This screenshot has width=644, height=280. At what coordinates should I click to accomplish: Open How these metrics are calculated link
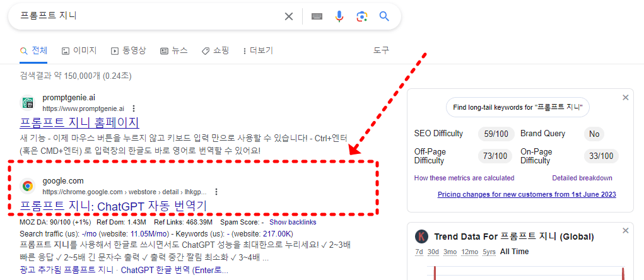pos(464,178)
